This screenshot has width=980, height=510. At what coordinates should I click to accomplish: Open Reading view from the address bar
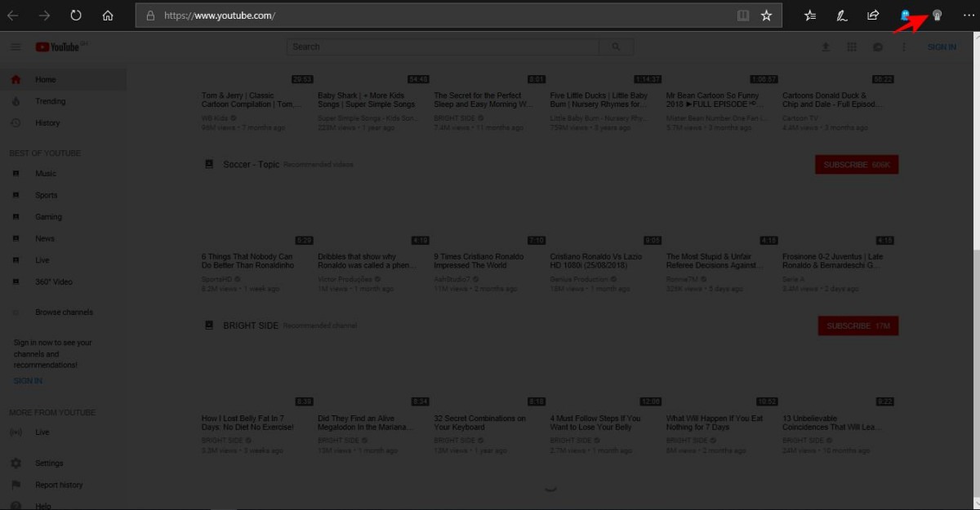(742, 16)
